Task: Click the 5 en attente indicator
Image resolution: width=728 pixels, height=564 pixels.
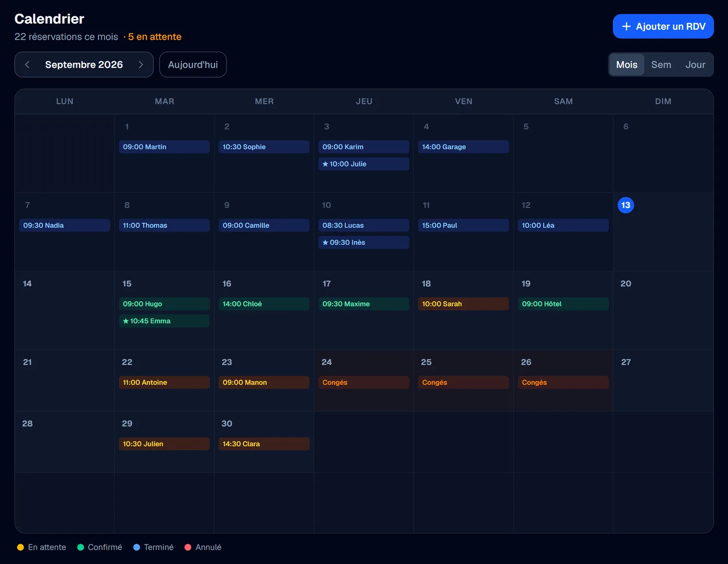Action: pyautogui.click(x=155, y=37)
